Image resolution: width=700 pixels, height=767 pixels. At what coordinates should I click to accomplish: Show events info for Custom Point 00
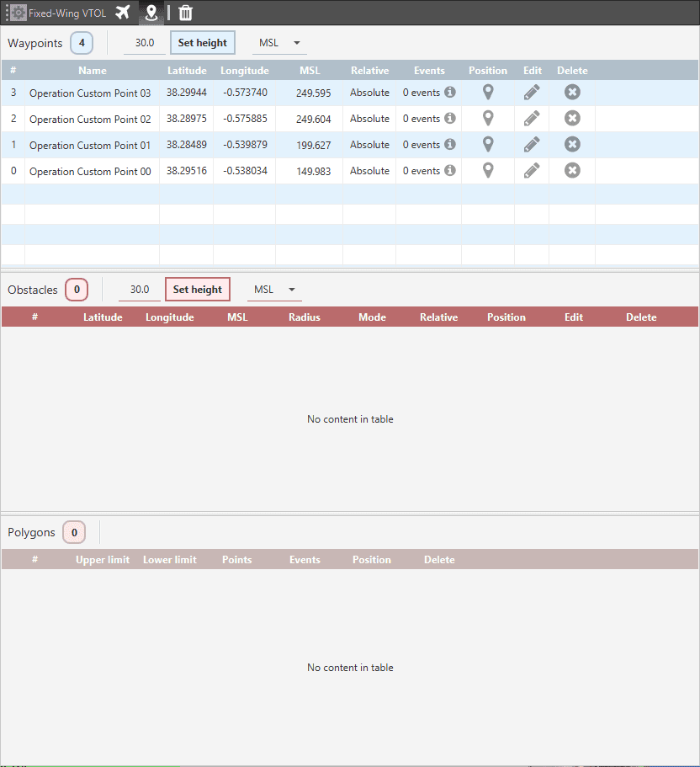coord(450,171)
